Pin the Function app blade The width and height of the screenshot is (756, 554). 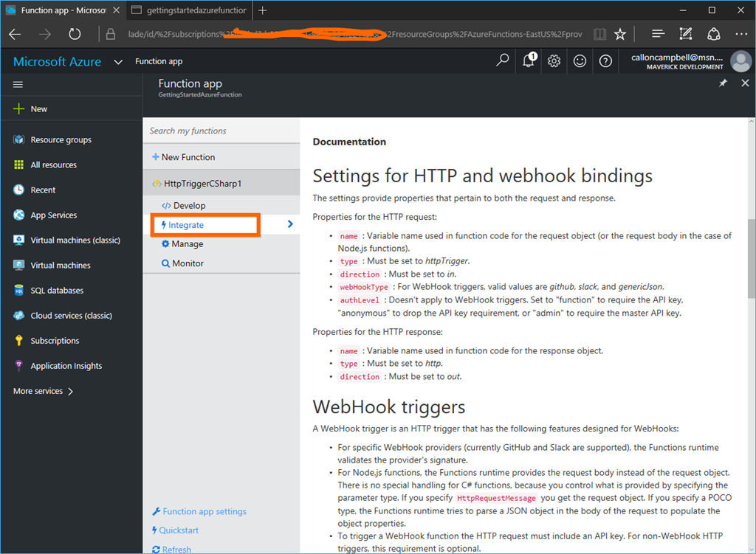(x=723, y=83)
